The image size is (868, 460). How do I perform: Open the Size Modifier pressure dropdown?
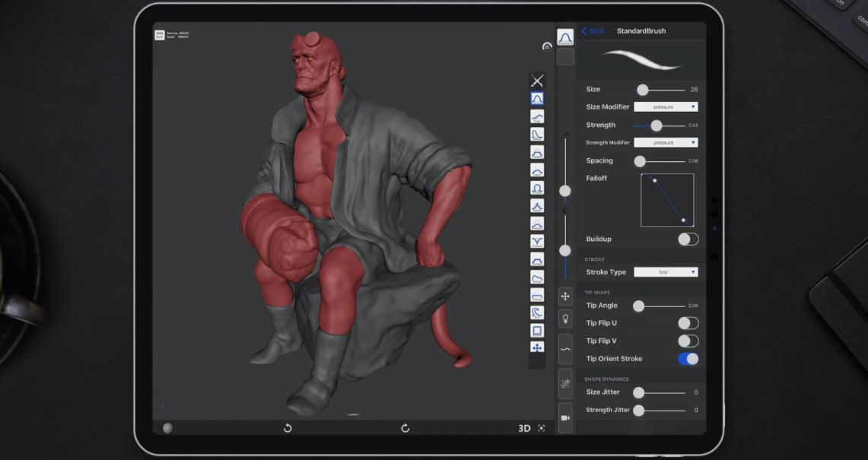[666, 107]
